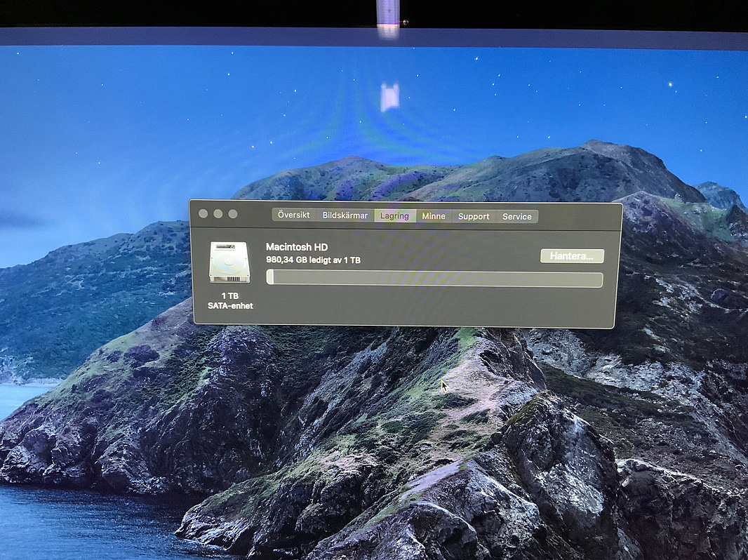Viewport: 748px width, 560px height.
Task: Switch to the Översikt tab
Action: pos(294,215)
